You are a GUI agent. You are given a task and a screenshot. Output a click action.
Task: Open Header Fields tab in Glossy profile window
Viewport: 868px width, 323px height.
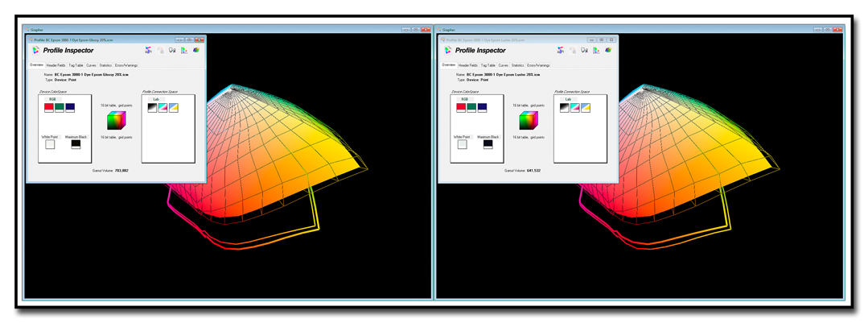(56, 65)
